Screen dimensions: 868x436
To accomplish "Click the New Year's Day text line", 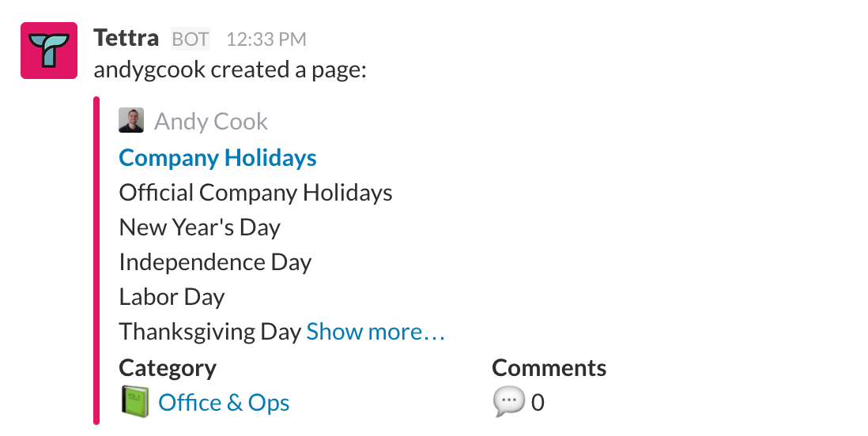I will tap(200, 227).
